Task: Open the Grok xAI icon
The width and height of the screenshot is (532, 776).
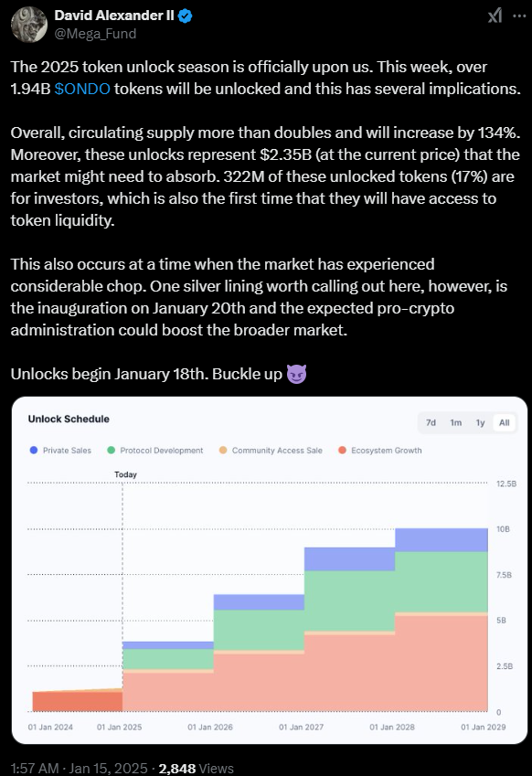Action: pos(495,16)
